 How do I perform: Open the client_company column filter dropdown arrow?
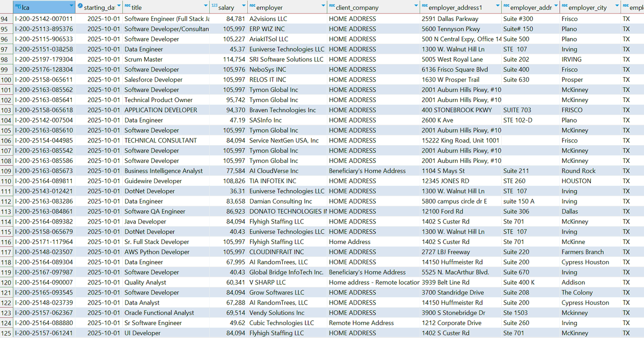[x=416, y=6]
